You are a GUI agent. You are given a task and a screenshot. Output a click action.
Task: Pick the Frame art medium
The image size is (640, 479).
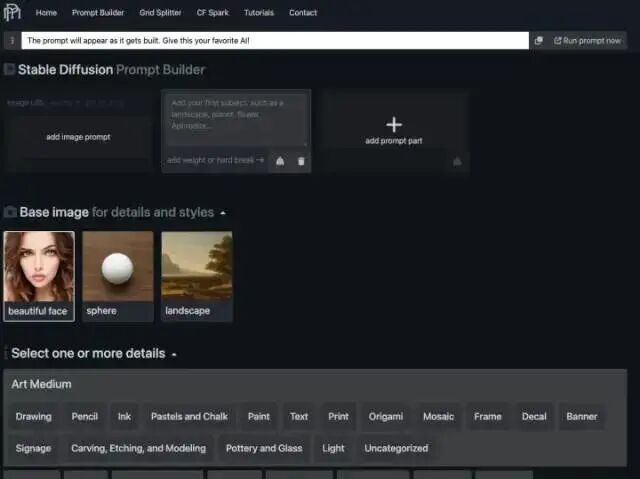[488, 417]
